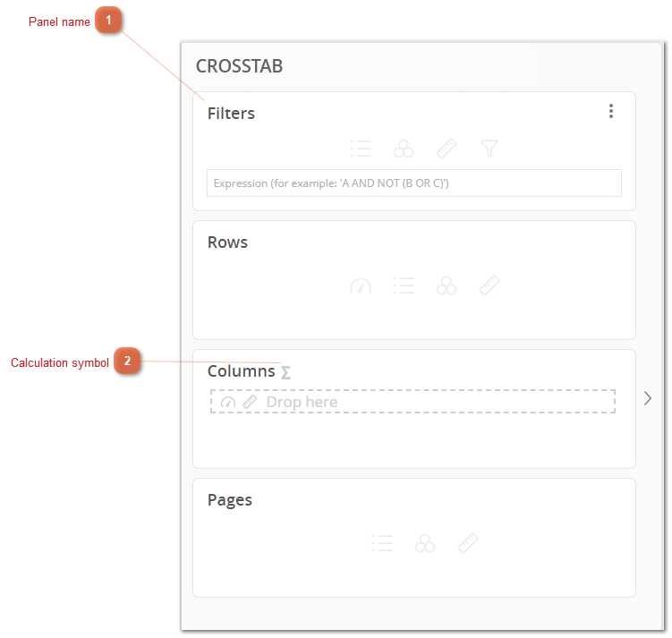Click the list icon in Pages panel

coord(382,543)
